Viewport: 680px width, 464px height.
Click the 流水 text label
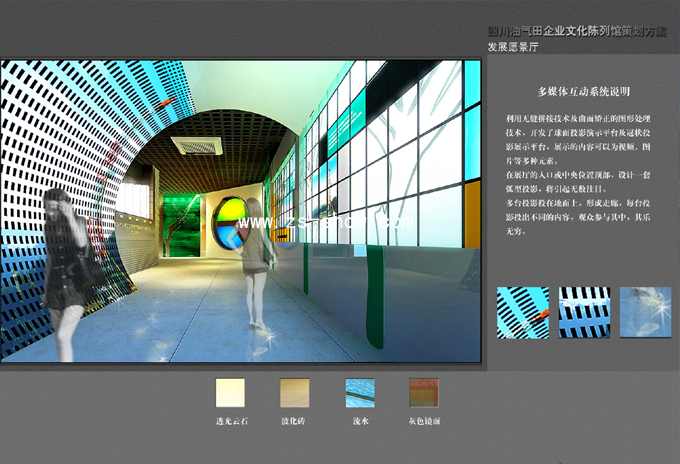point(360,423)
